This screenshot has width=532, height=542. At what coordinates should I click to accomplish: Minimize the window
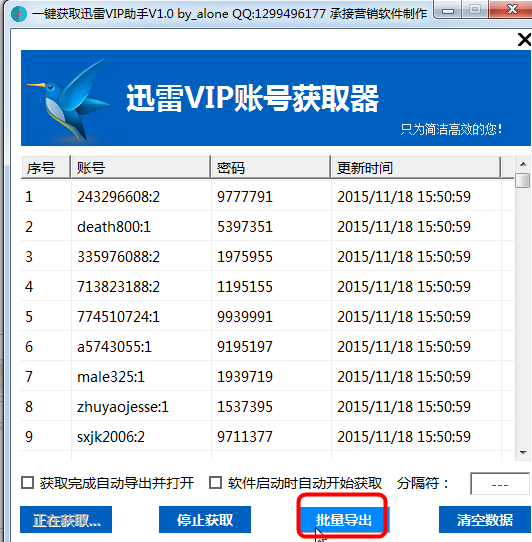point(448,11)
